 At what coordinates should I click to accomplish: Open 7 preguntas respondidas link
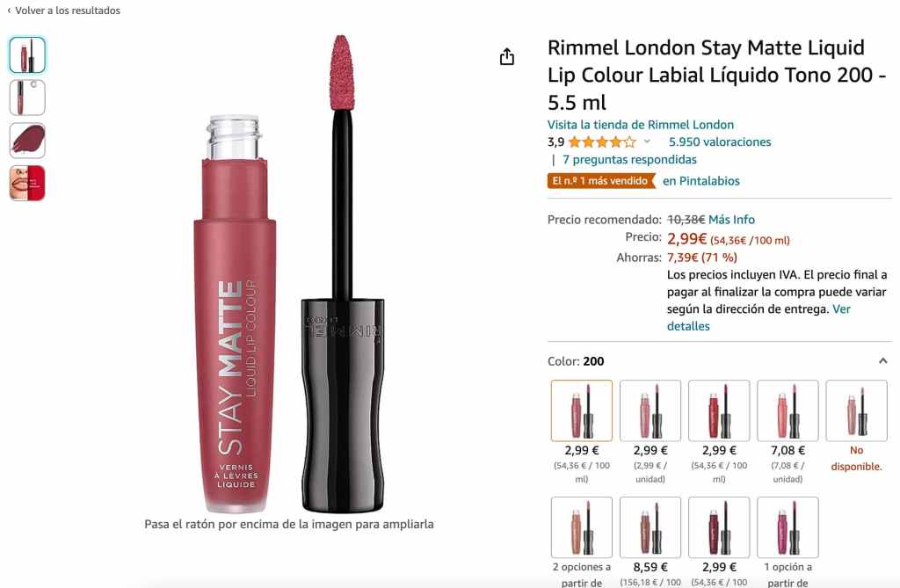629,160
